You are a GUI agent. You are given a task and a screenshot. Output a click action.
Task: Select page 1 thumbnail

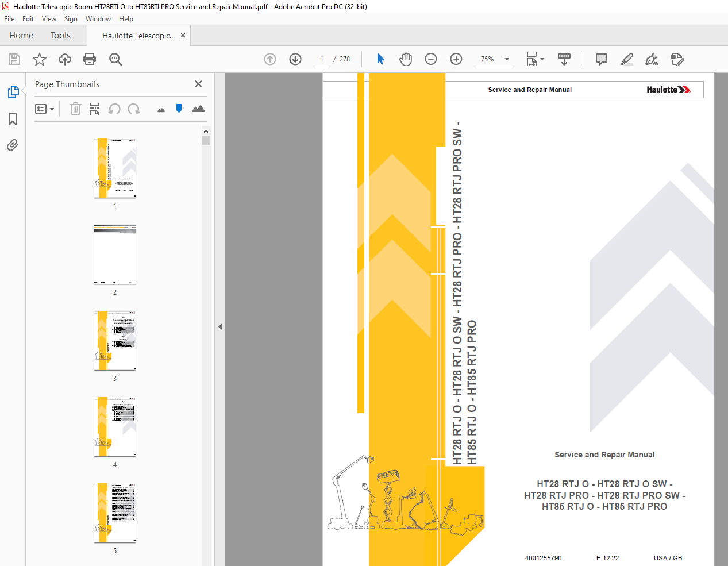pyautogui.click(x=115, y=168)
